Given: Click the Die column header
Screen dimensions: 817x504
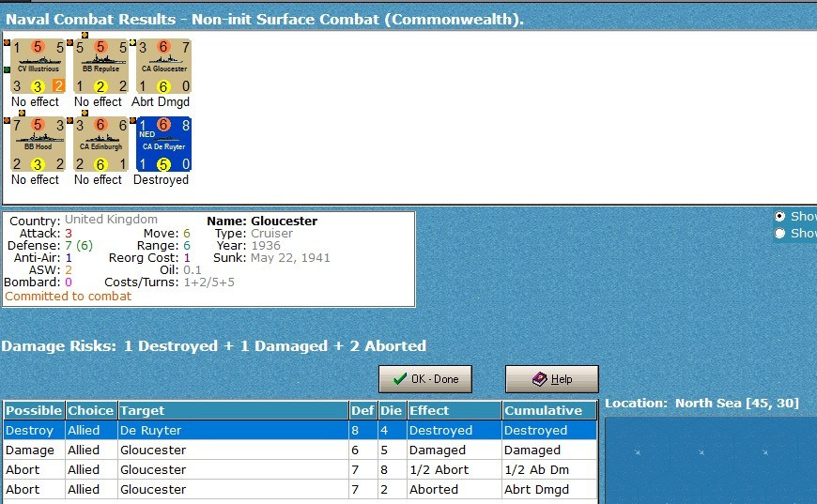Looking at the screenshot, I should [392, 410].
